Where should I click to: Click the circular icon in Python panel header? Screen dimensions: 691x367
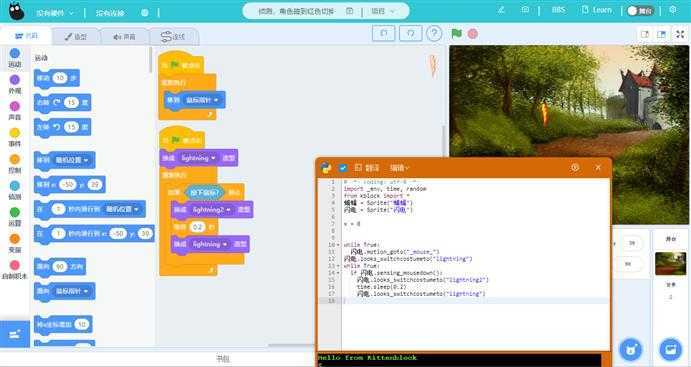tap(575, 167)
